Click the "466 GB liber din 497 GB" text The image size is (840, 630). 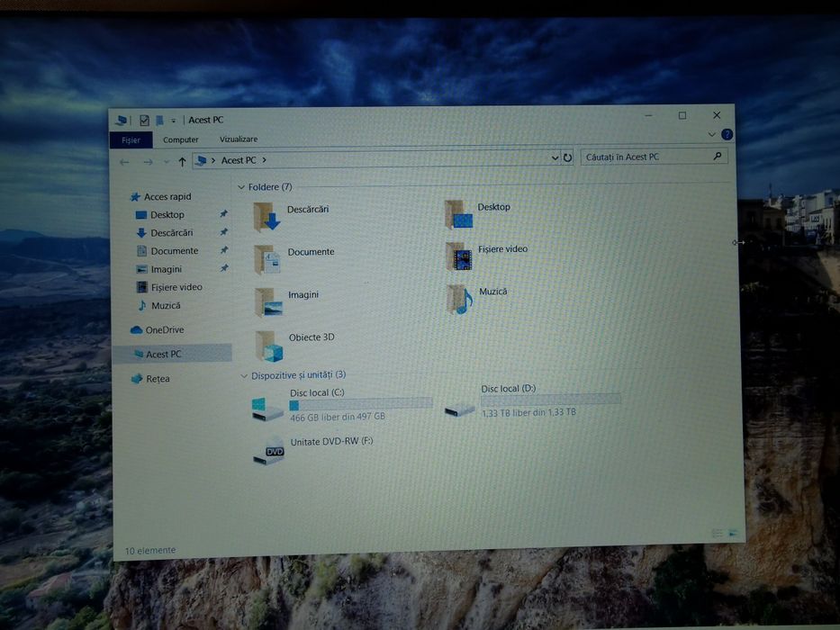coord(338,417)
